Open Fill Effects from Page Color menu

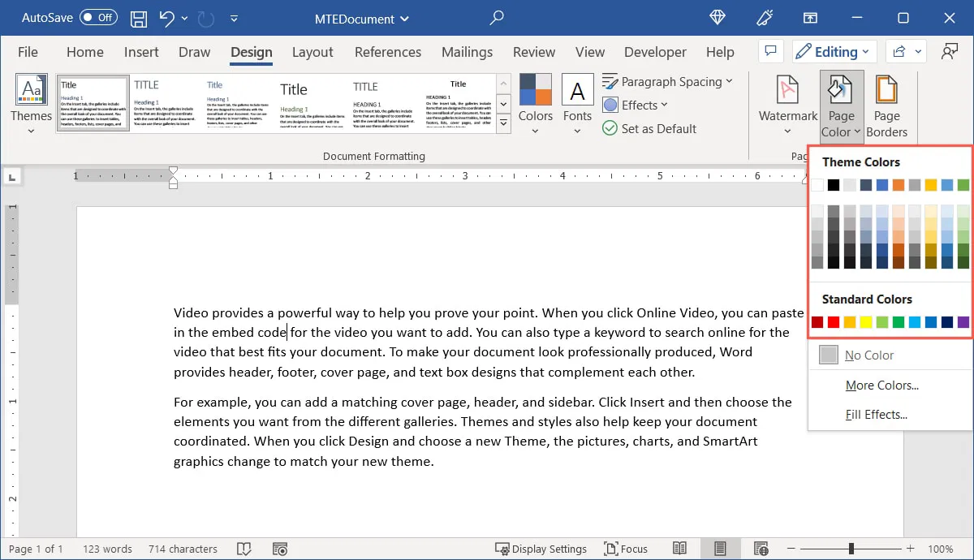[x=877, y=414]
